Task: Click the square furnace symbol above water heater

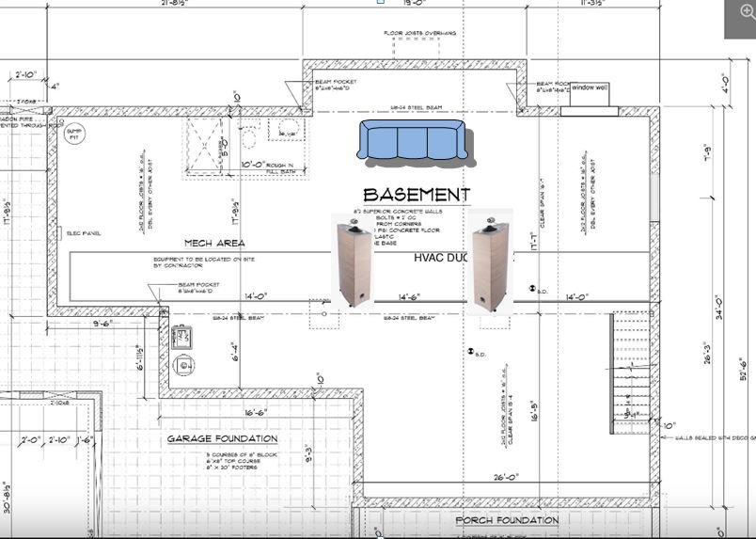Action: [x=181, y=337]
